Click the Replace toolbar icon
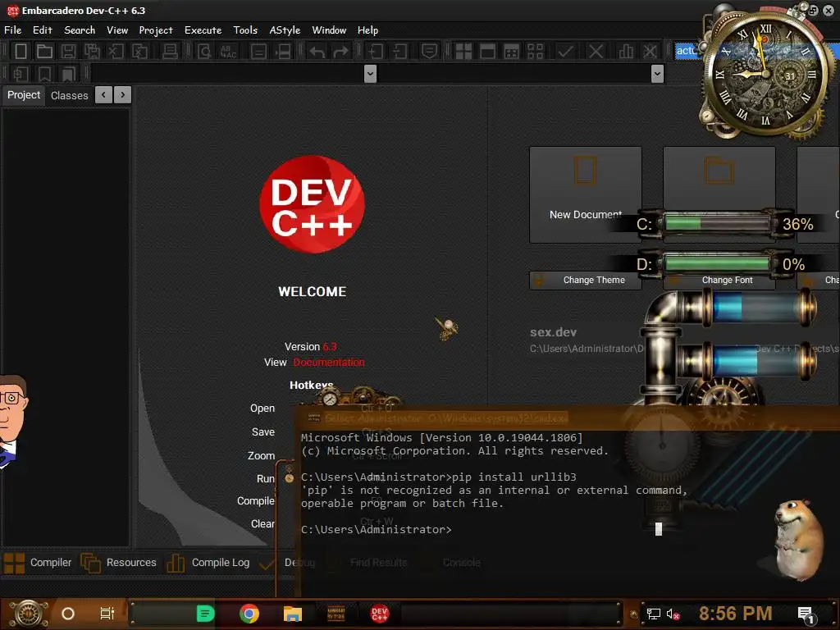This screenshot has height=630, width=840. point(229,52)
